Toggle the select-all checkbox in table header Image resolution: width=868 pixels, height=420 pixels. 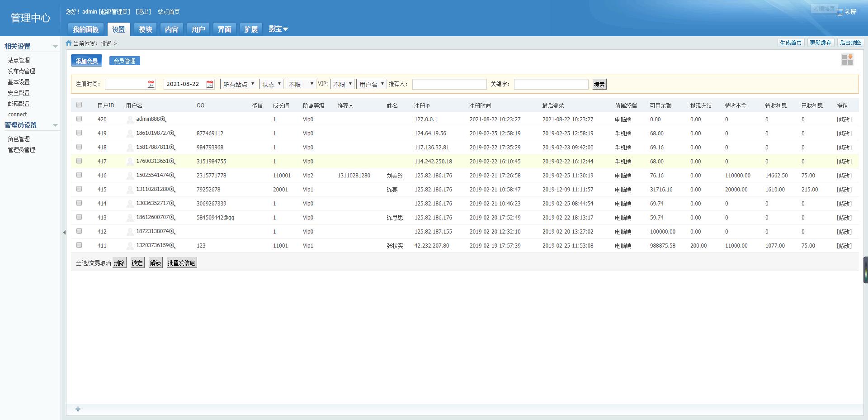pyautogui.click(x=79, y=105)
